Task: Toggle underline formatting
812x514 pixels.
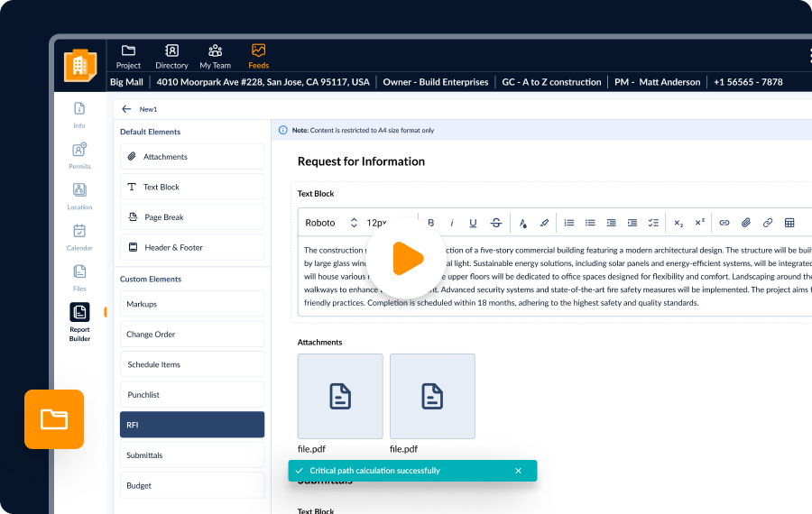Action: coord(473,223)
